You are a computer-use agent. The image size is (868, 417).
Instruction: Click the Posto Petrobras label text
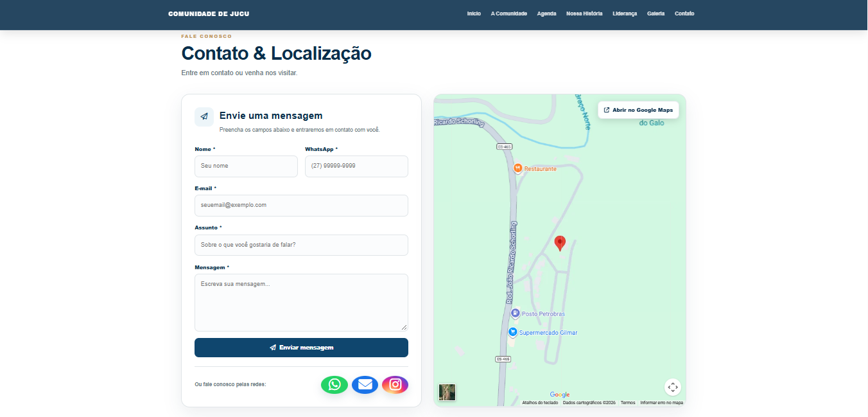[x=543, y=314]
